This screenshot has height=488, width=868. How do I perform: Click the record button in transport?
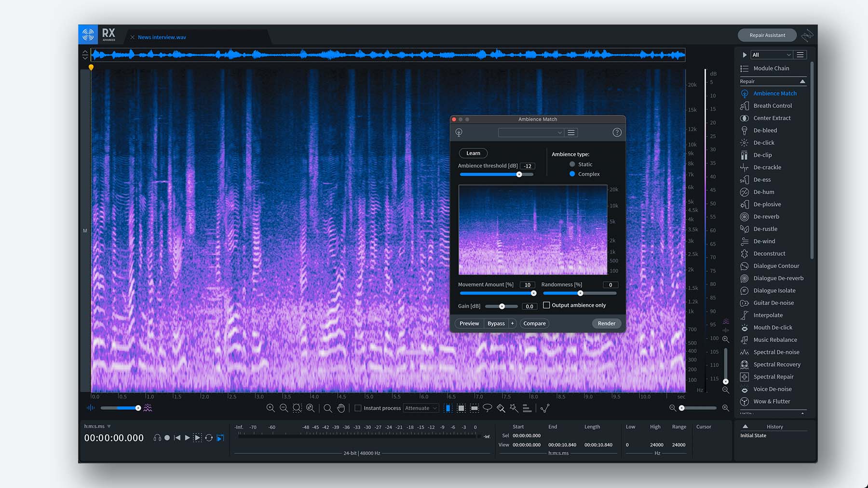coord(167,438)
